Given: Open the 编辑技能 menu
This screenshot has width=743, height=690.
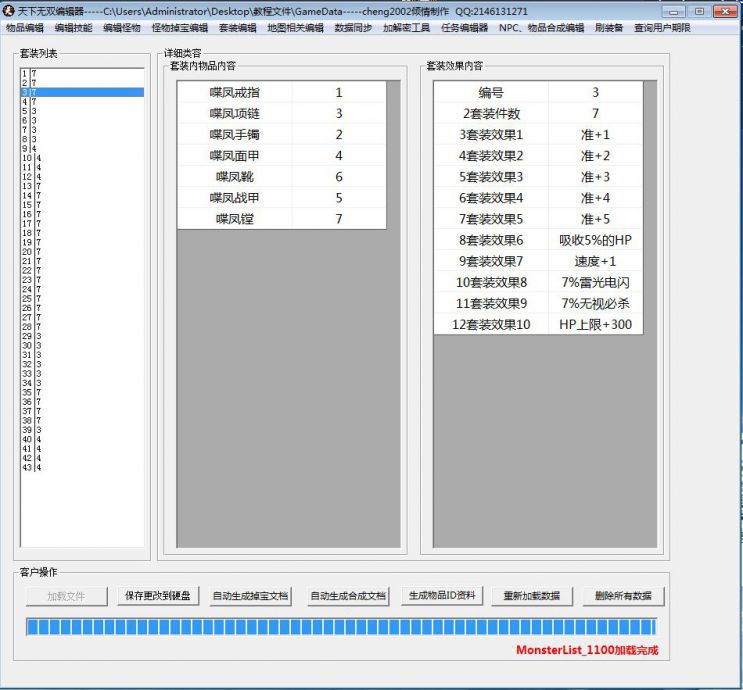Looking at the screenshot, I should point(73,28).
